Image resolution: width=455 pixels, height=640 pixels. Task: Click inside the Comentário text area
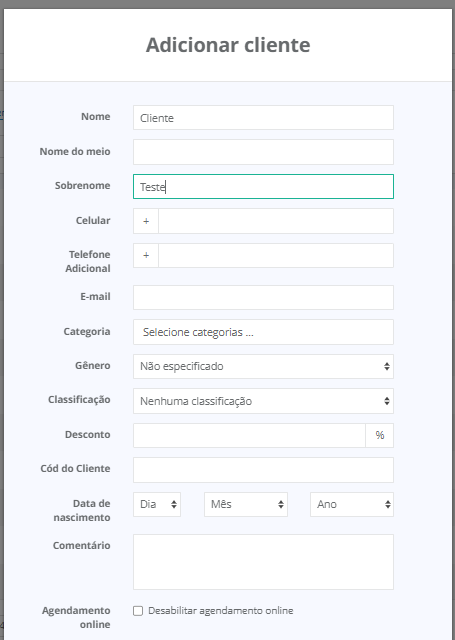tap(263, 562)
